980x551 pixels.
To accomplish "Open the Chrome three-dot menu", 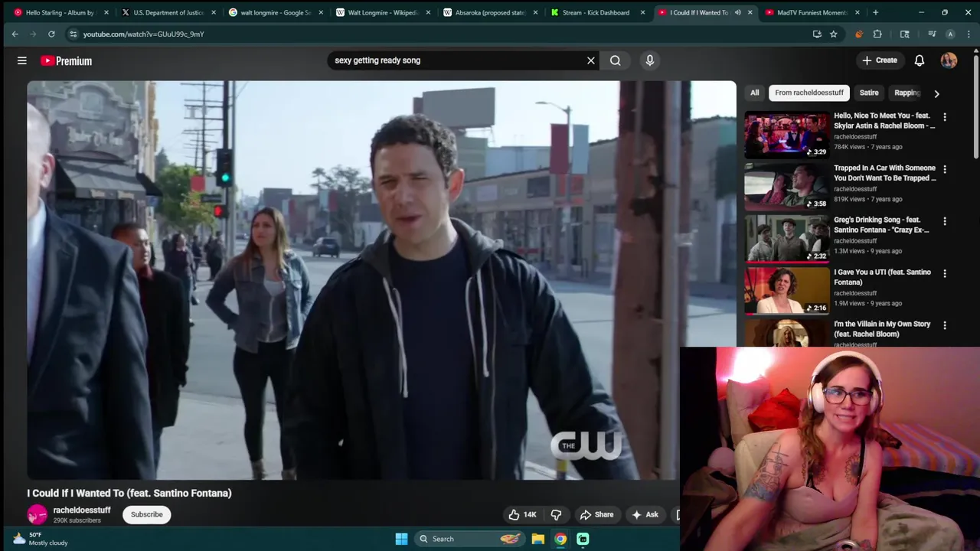I will [969, 34].
